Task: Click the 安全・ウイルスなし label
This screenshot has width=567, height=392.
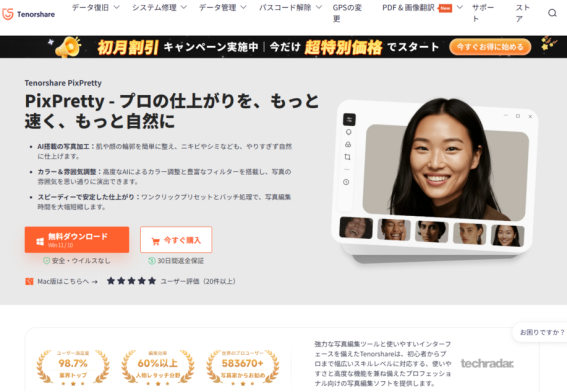Action: point(81,261)
